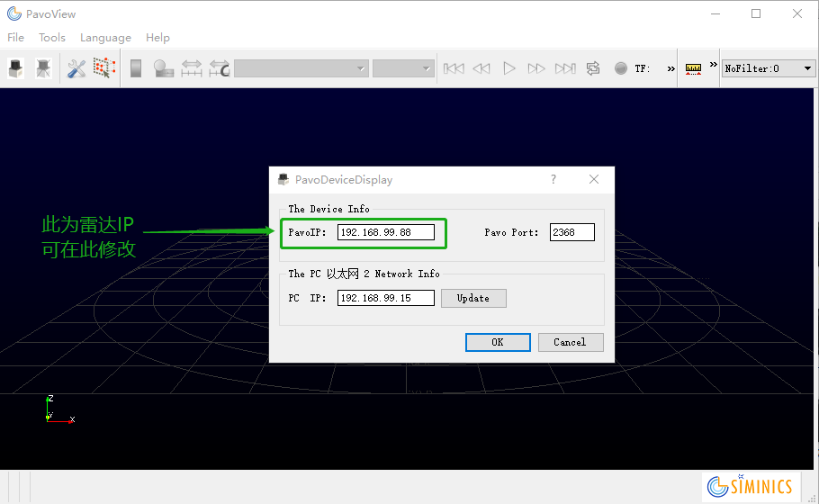Confirm the dialog with OK
The height and width of the screenshot is (504, 819).
(498, 342)
